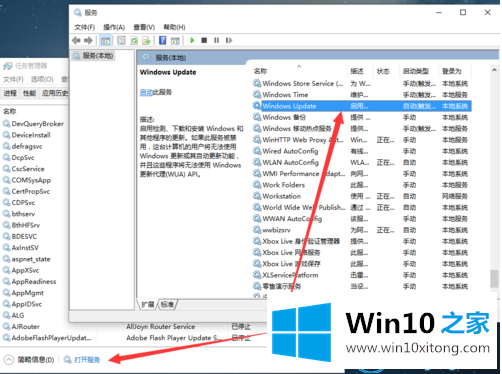Select AdobeFlashPlayerUpdat... in Task Manager
The width and height of the screenshot is (502, 374).
click(x=51, y=338)
